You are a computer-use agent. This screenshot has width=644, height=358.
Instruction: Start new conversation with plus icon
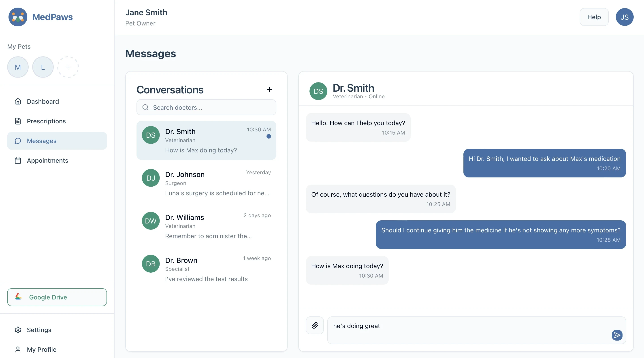tap(269, 89)
